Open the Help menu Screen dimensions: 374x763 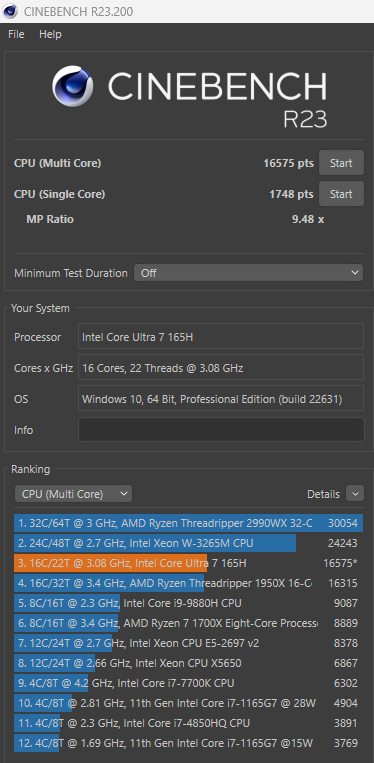pos(50,35)
